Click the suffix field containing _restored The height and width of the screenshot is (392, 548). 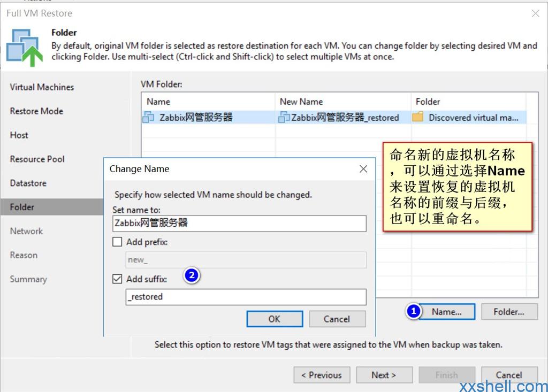point(246,297)
